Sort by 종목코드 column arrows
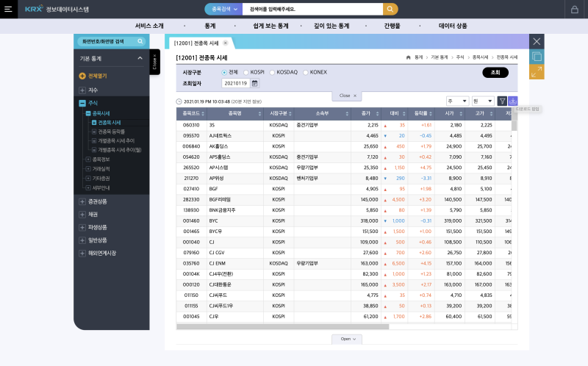Viewport: 588px width, 366px height. (x=203, y=114)
